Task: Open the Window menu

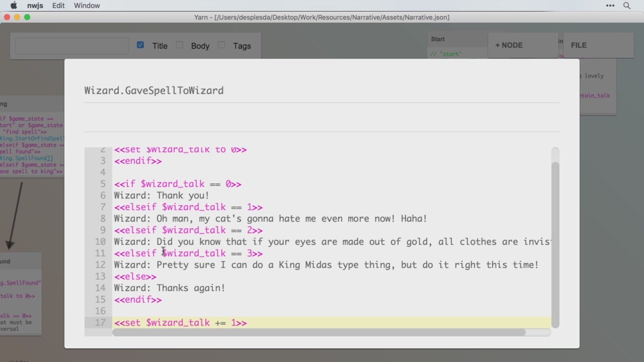Action: pyautogui.click(x=87, y=6)
